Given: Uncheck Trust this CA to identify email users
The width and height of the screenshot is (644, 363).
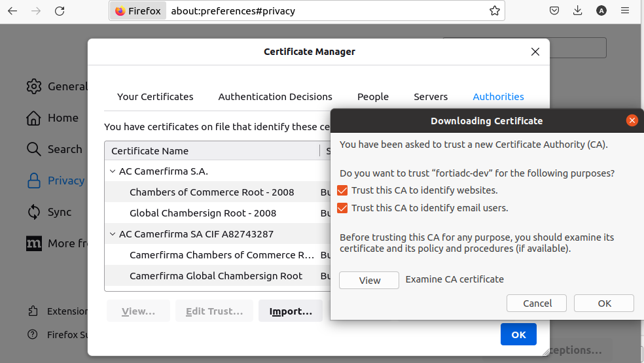Looking at the screenshot, I should 342,208.
